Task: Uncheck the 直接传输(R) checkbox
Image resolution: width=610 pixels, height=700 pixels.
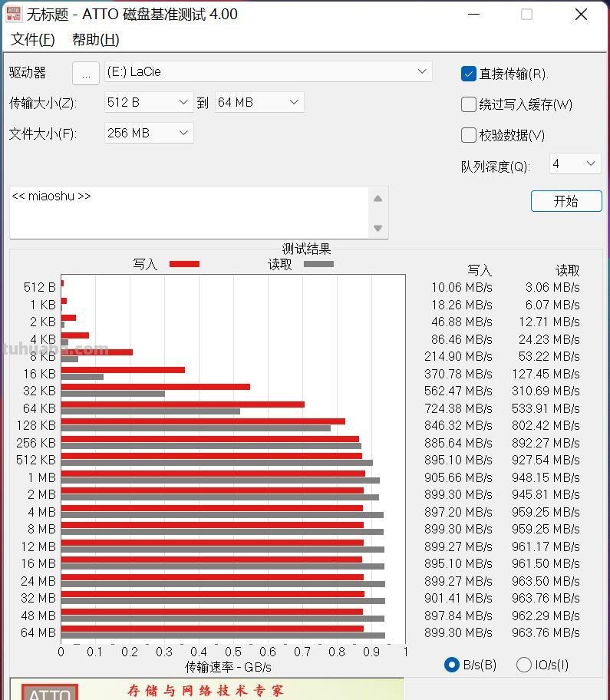Action: click(x=469, y=74)
